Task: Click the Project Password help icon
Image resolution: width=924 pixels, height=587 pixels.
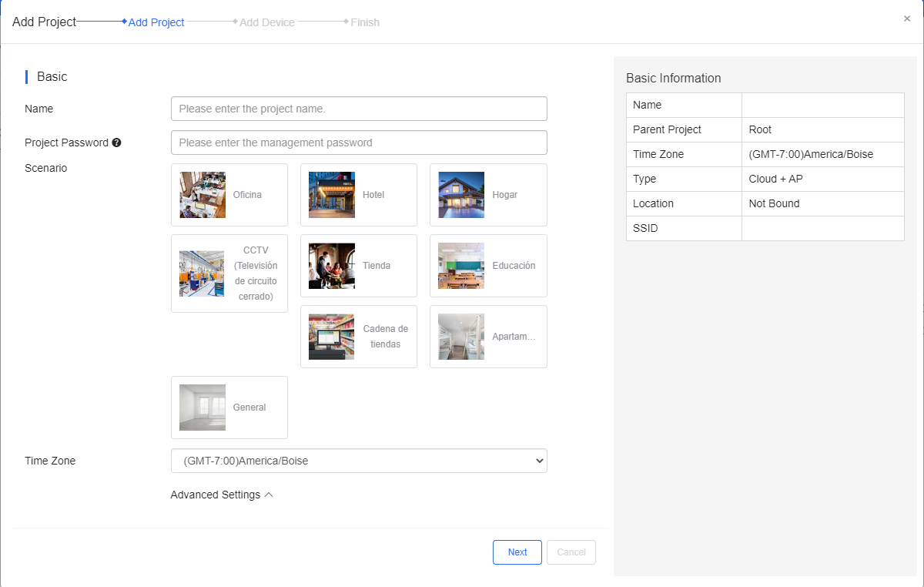Action: 116,143
